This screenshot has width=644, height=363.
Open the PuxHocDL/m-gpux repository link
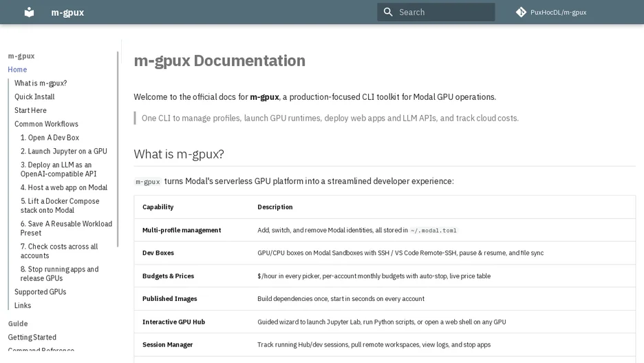click(551, 12)
